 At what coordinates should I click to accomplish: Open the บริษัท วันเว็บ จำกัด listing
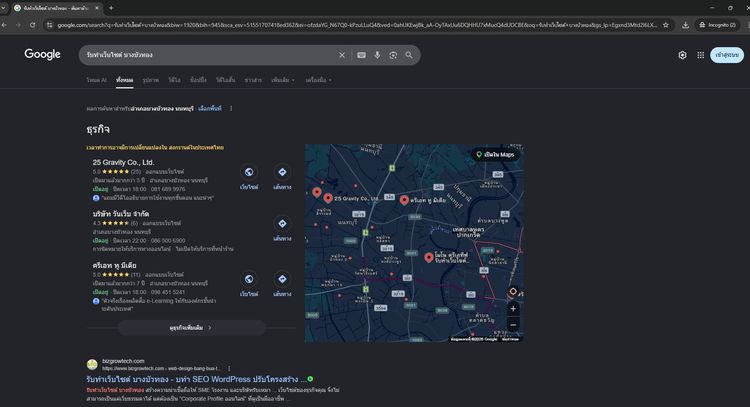121,214
